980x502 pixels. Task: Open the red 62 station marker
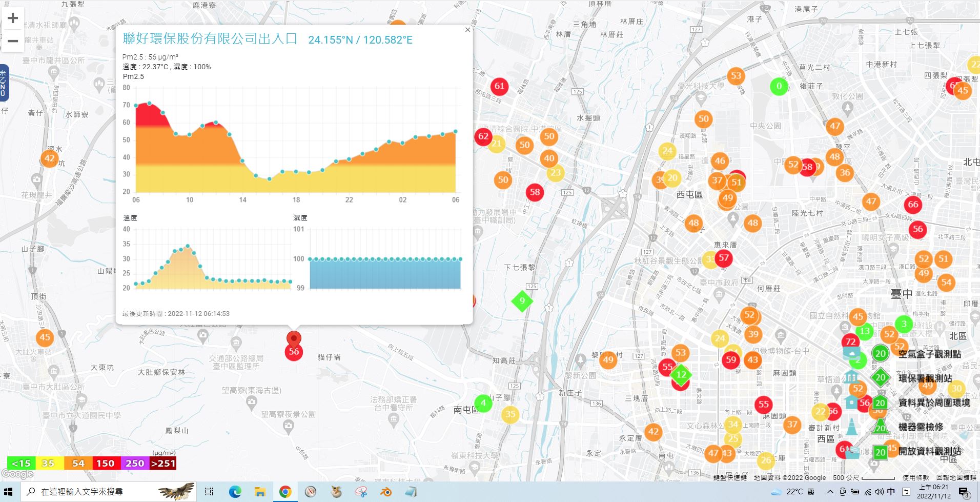pyautogui.click(x=483, y=136)
